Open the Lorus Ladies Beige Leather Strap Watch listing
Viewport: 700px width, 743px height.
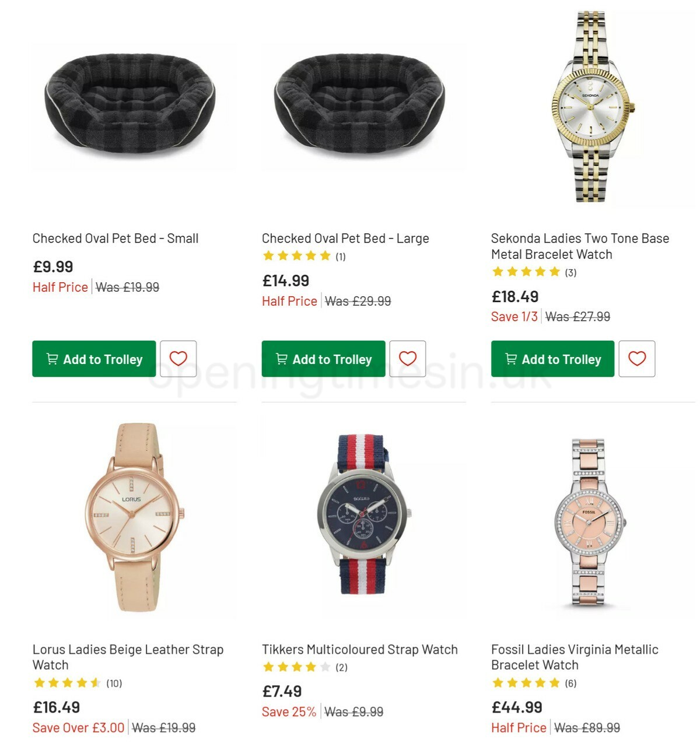tap(128, 657)
